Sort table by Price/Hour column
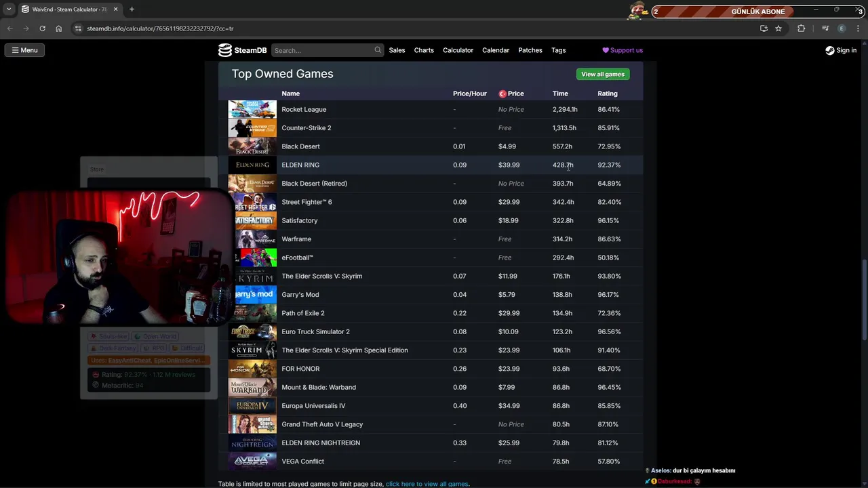Screen dimensions: 868x488 [x=470, y=94]
